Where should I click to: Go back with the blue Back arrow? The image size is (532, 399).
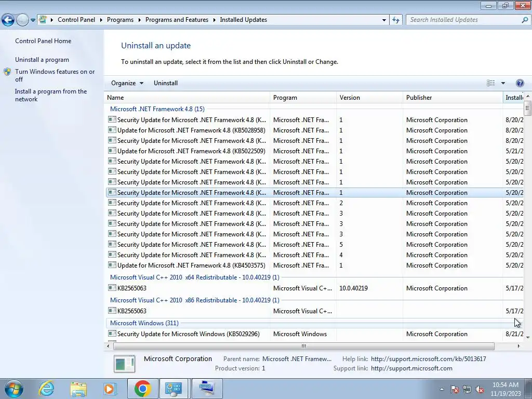[x=8, y=20]
